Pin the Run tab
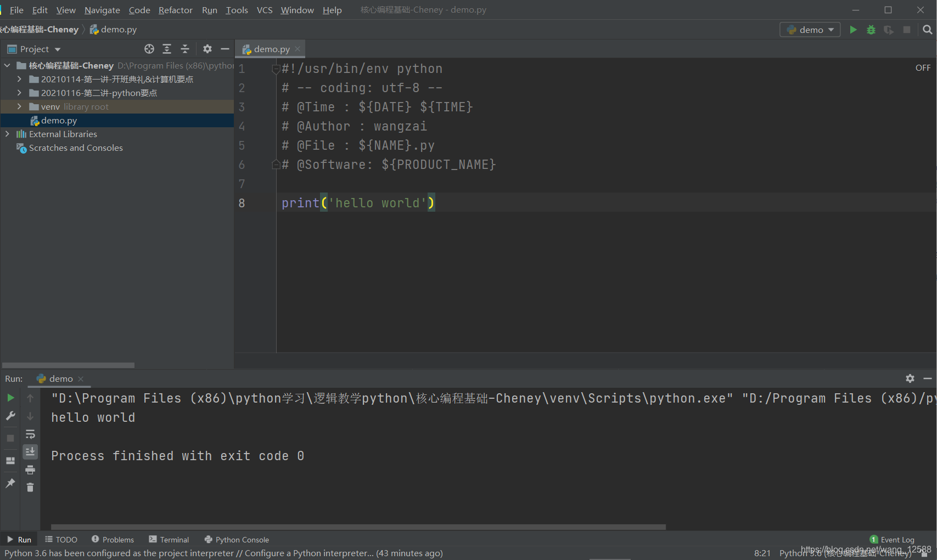937x560 pixels. 10,483
